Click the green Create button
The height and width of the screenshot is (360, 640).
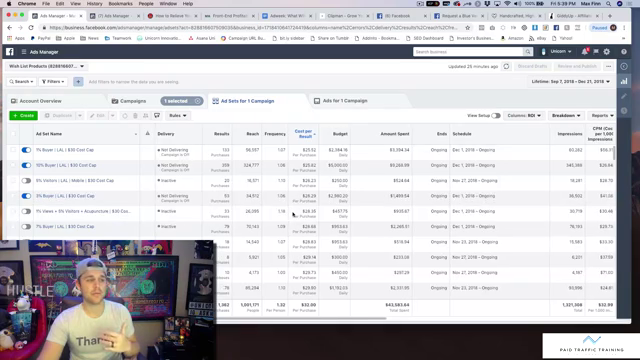pyautogui.click(x=24, y=116)
